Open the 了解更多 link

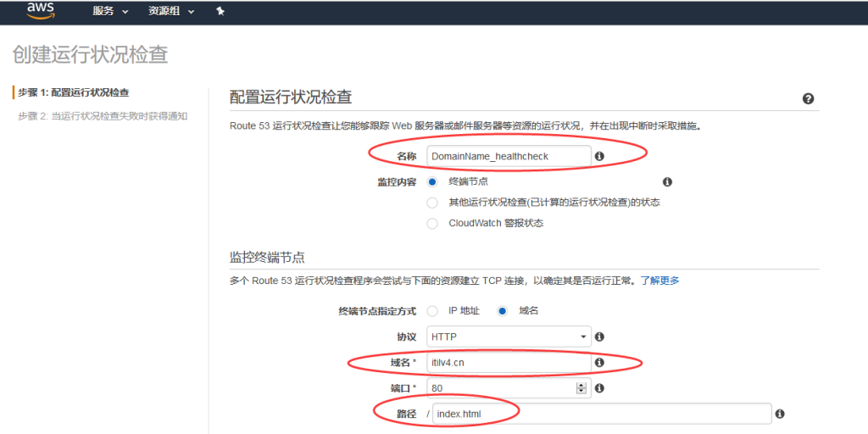659,281
